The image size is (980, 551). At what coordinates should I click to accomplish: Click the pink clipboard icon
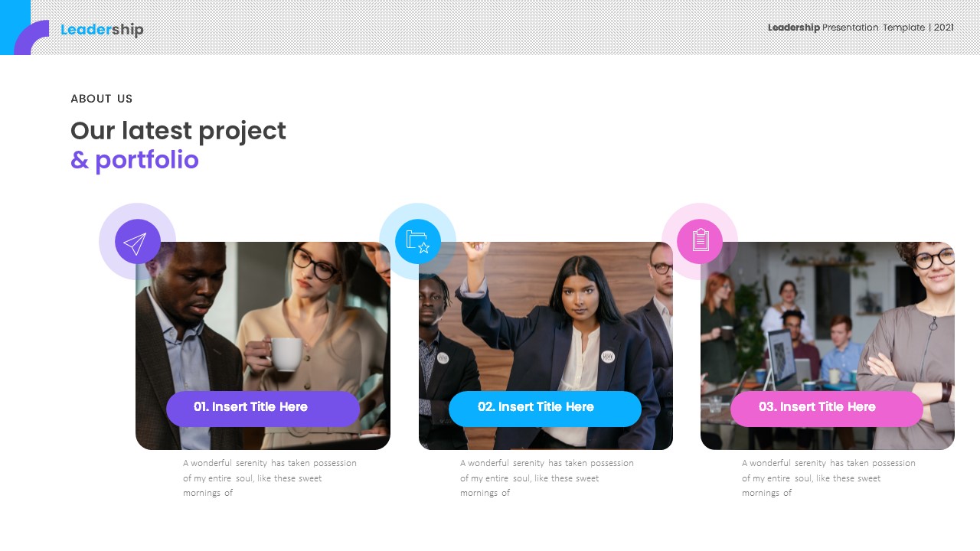(700, 240)
